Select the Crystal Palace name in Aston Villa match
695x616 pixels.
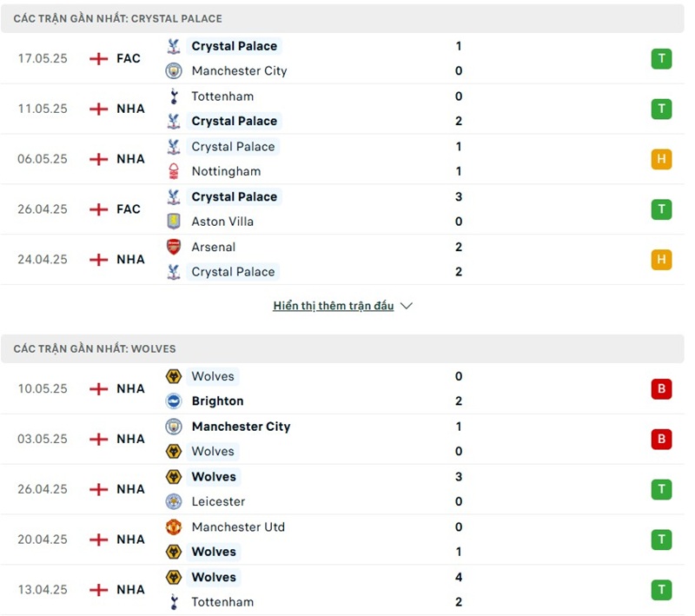click(234, 197)
